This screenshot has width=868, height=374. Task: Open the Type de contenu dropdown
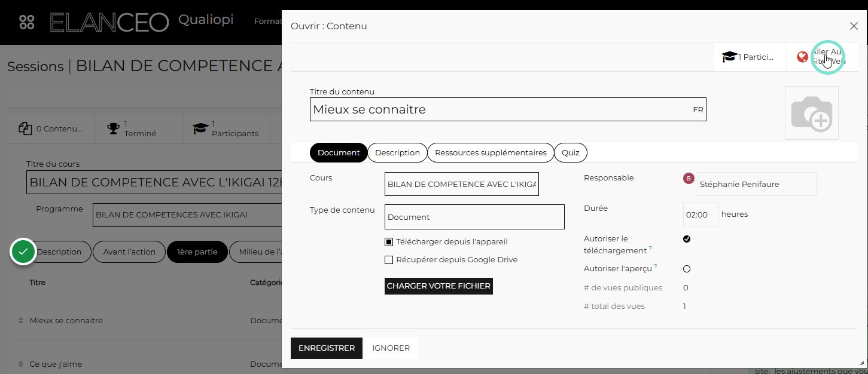tap(474, 217)
